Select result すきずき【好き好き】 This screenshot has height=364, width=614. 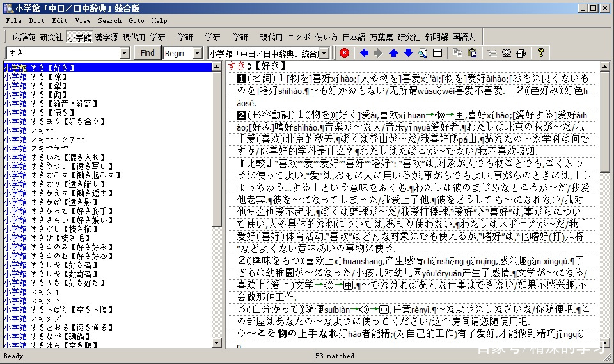(x=55, y=283)
